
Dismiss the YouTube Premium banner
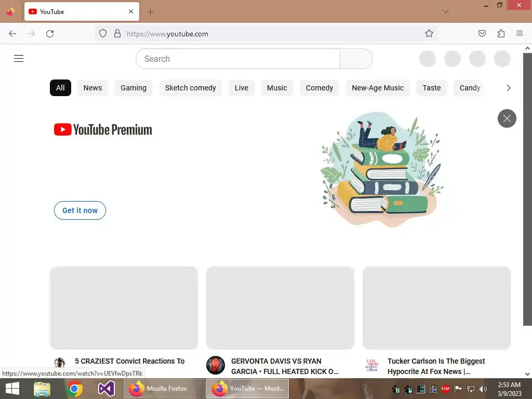507,118
